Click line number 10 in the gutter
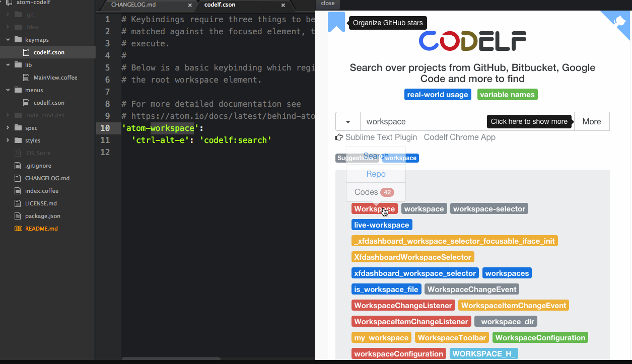 click(x=105, y=128)
